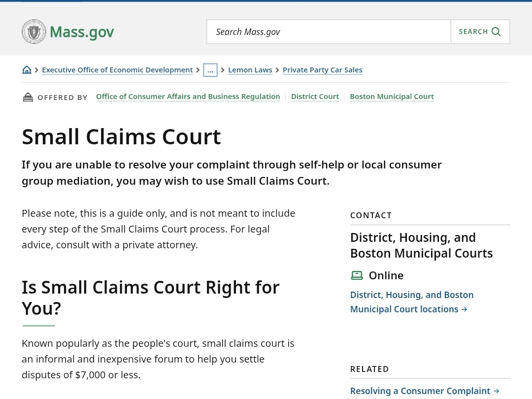Click the 'Online' contact label

click(x=386, y=275)
